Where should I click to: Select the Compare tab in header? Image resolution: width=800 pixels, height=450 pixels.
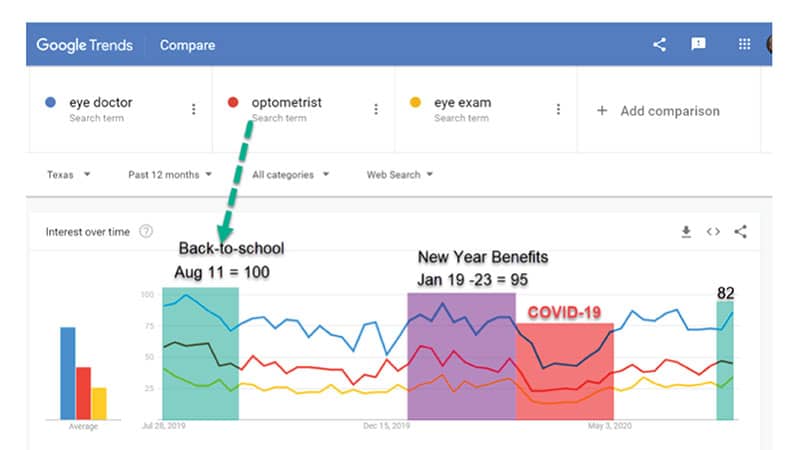187,45
